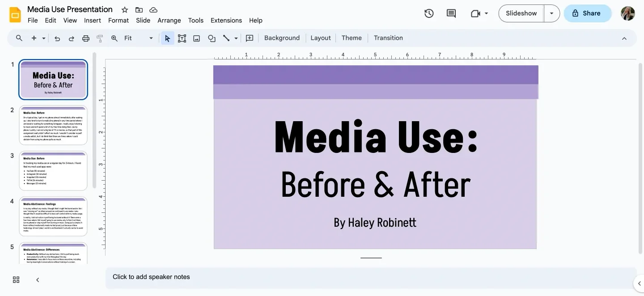Open the Tools menu

(x=196, y=21)
